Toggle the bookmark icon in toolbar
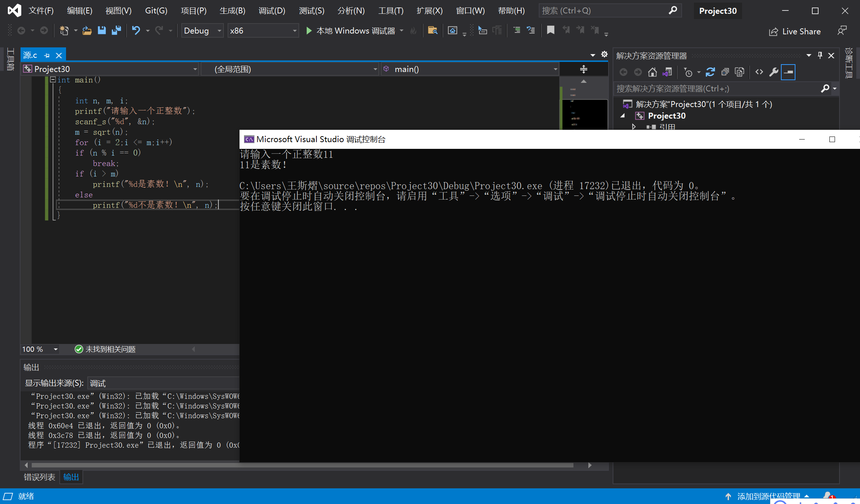 550,31
